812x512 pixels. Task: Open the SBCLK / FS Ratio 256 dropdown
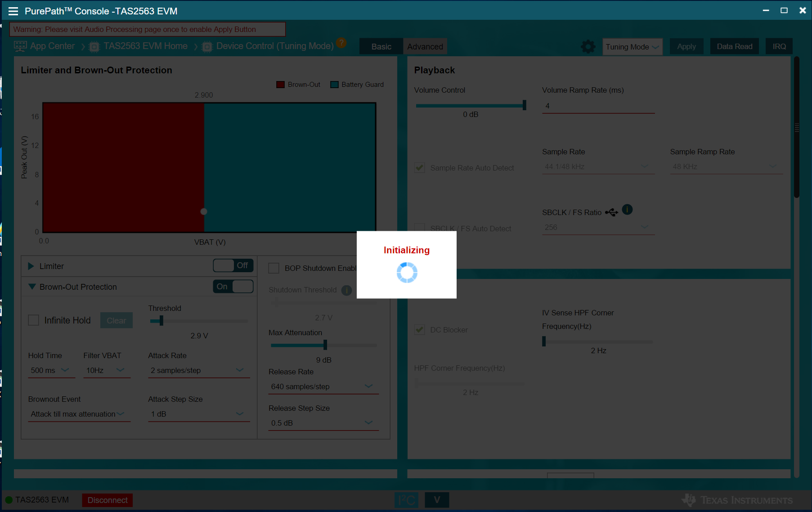pos(598,228)
